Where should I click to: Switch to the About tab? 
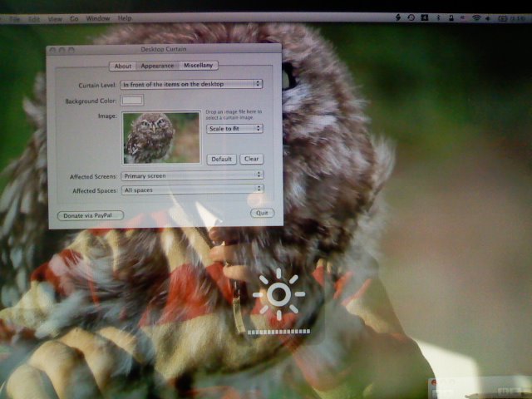122,66
